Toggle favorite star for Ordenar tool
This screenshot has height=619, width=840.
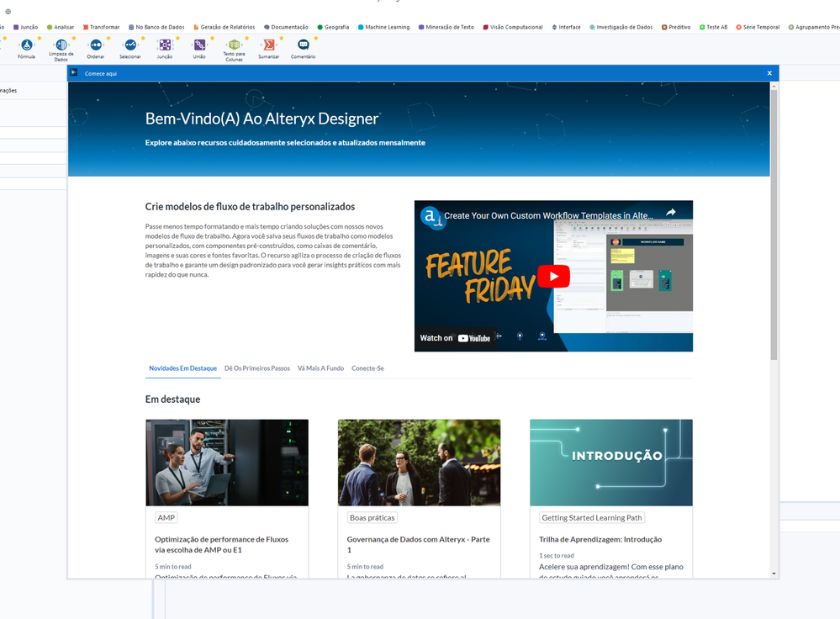click(x=108, y=38)
